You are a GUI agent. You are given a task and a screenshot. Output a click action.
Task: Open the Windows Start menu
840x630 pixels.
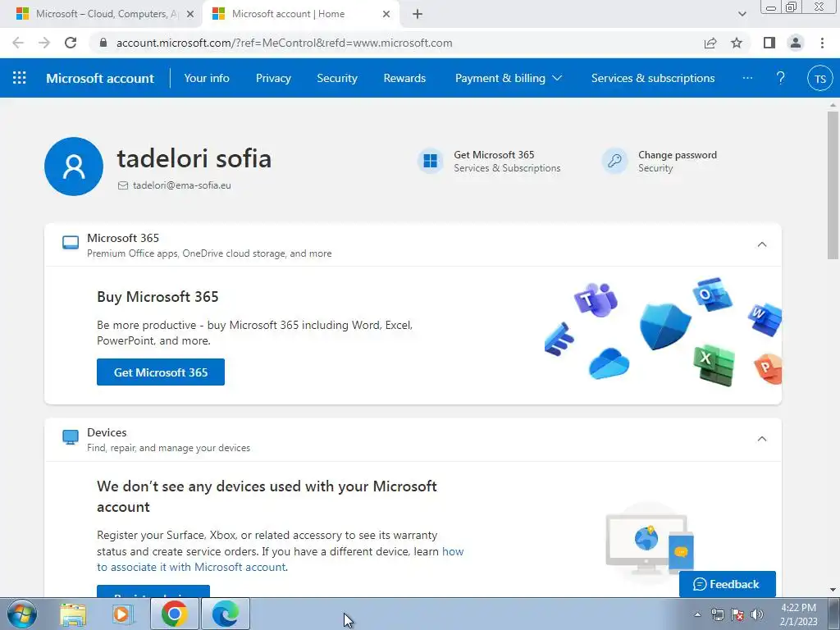pyautogui.click(x=22, y=614)
